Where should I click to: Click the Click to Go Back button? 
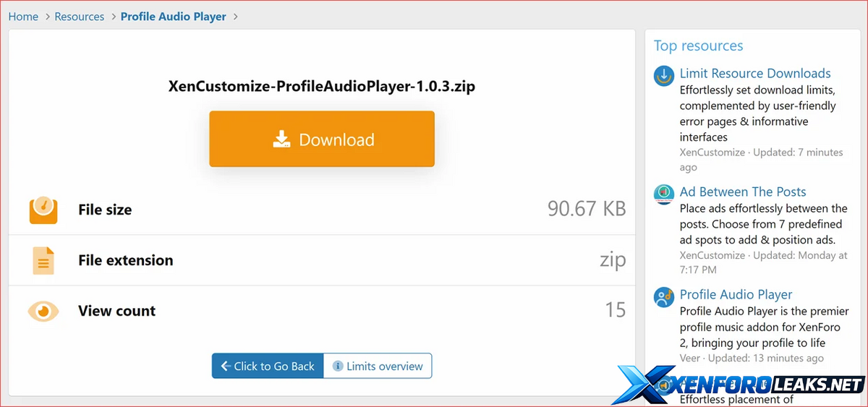click(268, 366)
